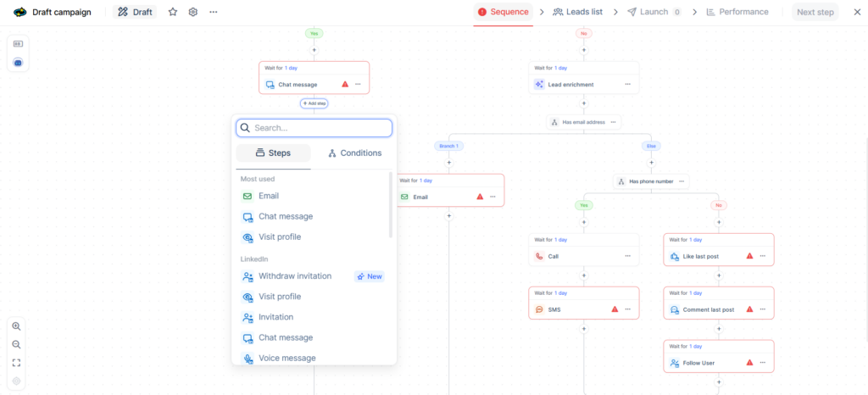Screen dimensions: 868x395
Task: Click the blue bot assistant icon
Action: tap(18, 63)
